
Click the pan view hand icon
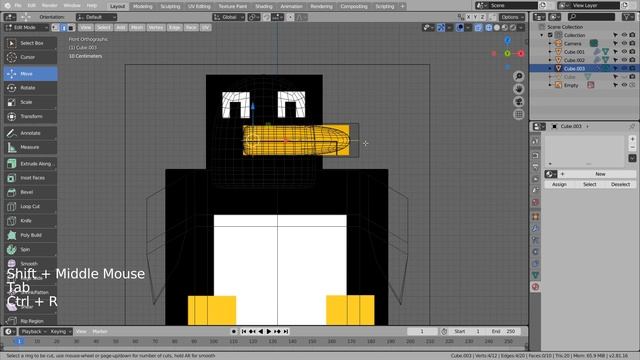519,89
